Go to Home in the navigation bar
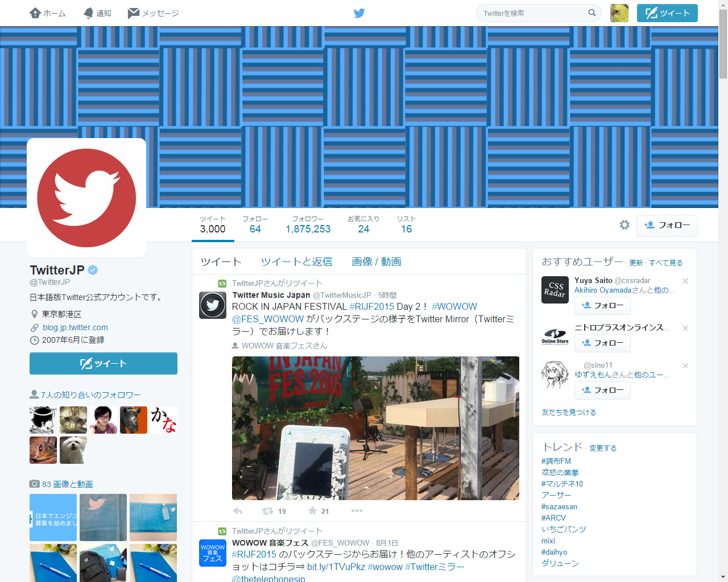 (48, 13)
